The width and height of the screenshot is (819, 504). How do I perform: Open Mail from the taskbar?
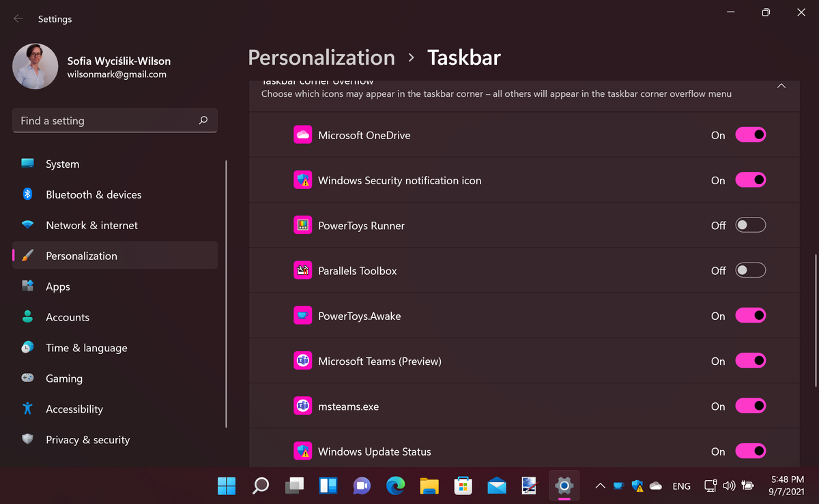496,486
